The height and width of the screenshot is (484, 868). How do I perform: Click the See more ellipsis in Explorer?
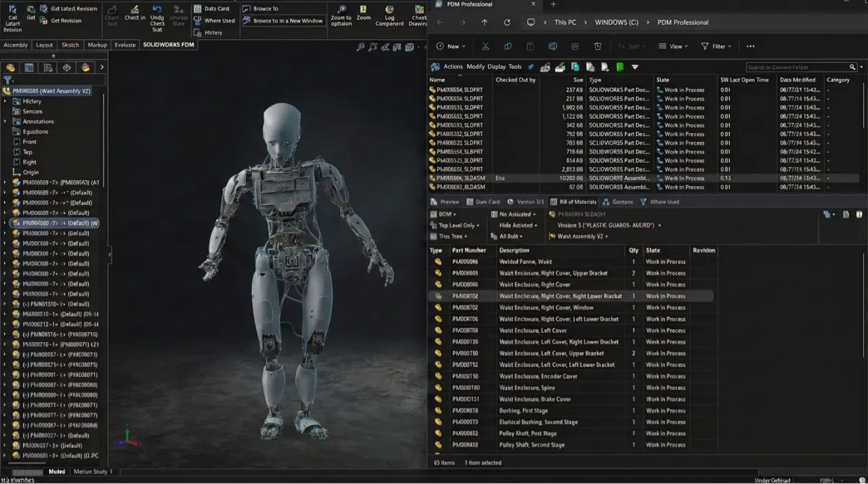[750, 46]
